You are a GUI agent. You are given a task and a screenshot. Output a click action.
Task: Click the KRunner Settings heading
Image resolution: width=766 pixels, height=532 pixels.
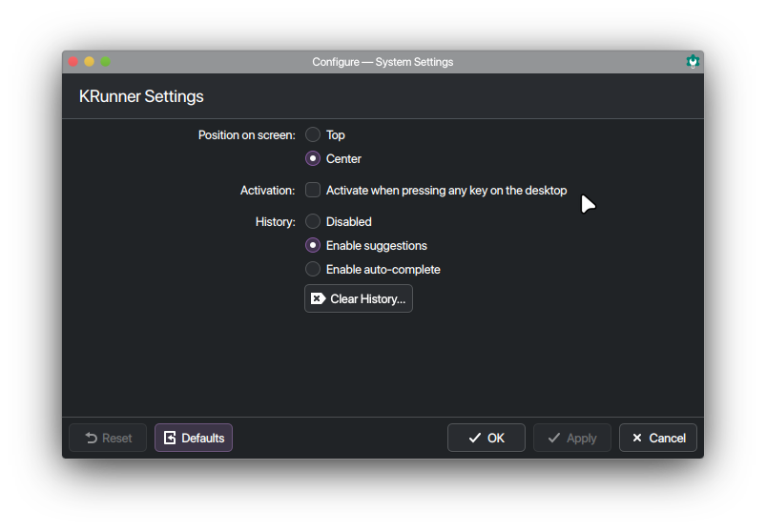[x=141, y=96]
